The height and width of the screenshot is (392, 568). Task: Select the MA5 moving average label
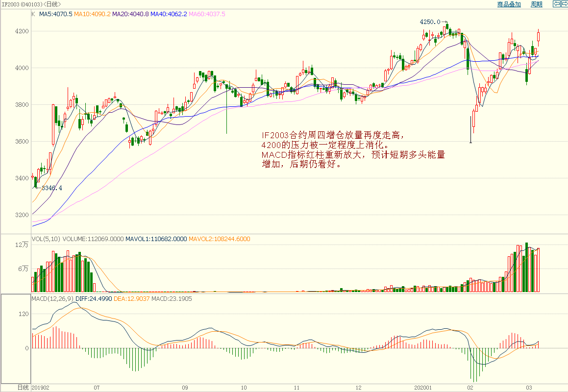tap(56, 14)
